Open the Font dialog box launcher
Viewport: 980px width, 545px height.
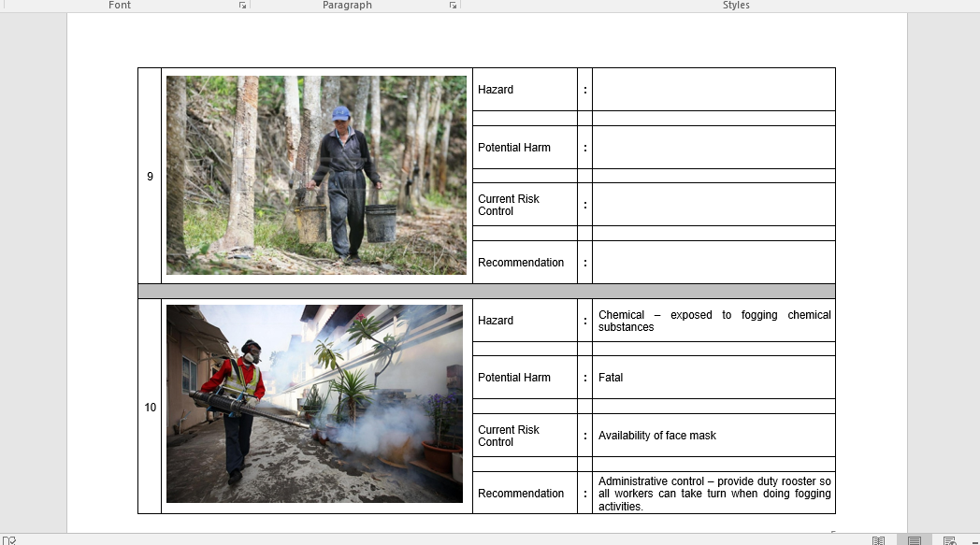[241, 5]
